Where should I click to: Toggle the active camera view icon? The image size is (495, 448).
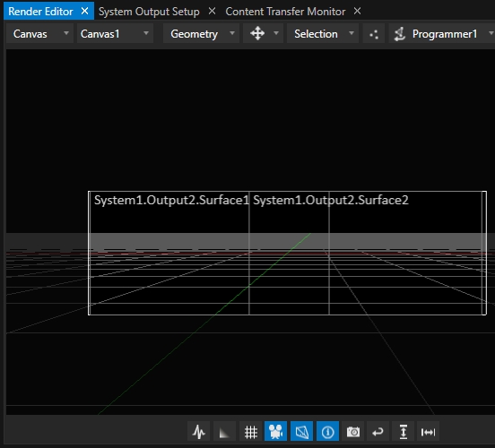pos(275,431)
